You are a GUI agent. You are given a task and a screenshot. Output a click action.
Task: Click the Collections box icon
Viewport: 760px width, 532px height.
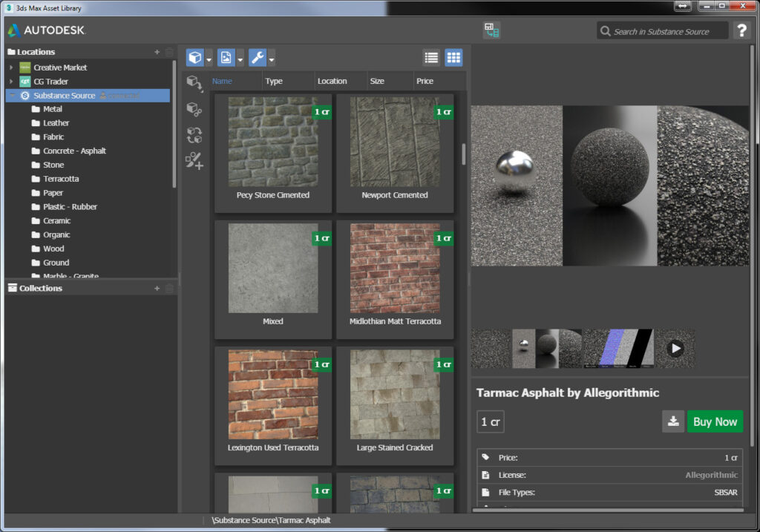(x=13, y=288)
